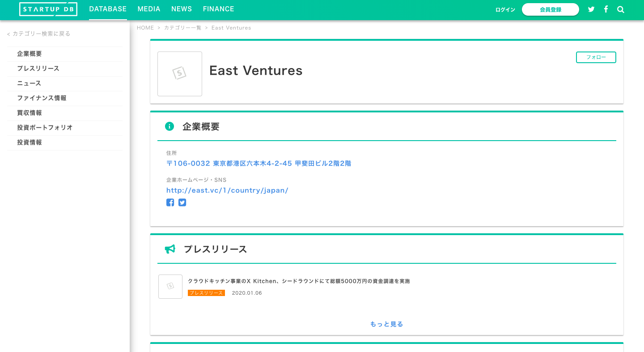Click もっと見る to view more press releases
644x352 pixels.
pos(386,324)
